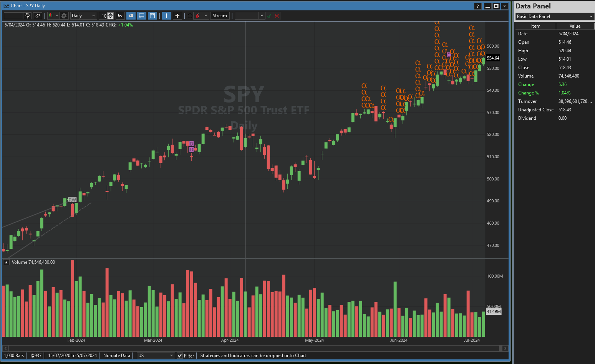The image size is (595, 364).
Task: Click the red X cancel icon
Action: (x=277, y=16)
